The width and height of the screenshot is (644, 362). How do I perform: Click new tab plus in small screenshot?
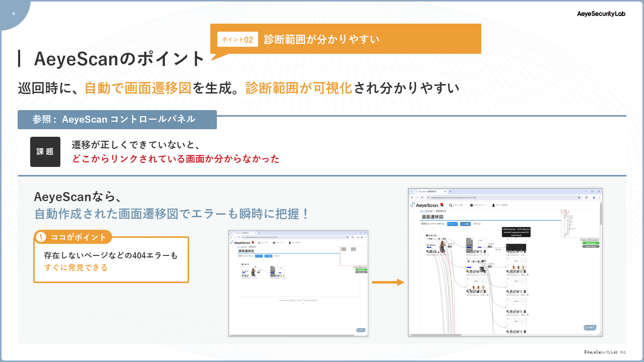[x=259, y=233]
